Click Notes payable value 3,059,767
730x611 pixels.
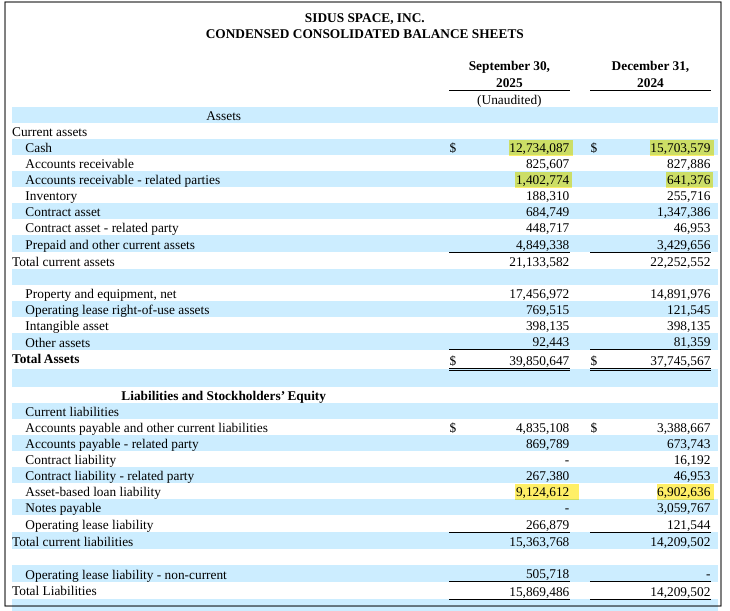point(683,508)
